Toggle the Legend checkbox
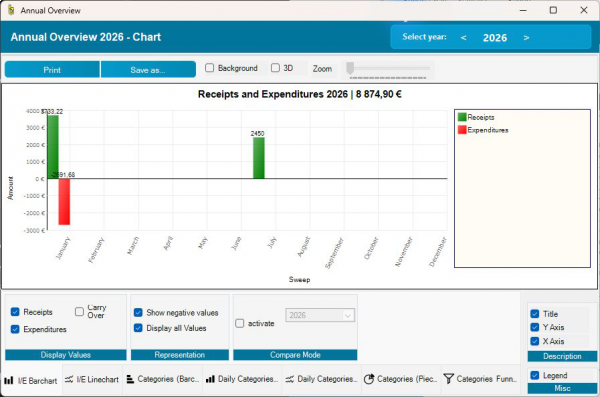The height and width of the screenshot is (397, 600). (x=535, y=376)
